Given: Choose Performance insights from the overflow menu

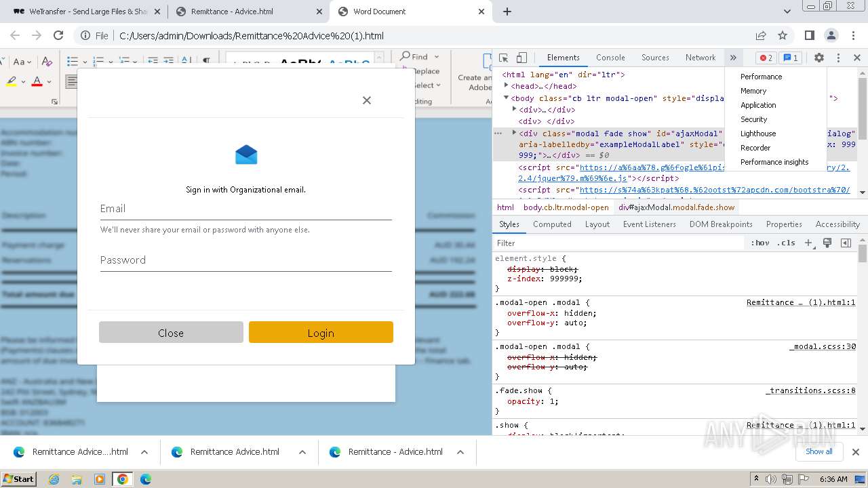Looking at the screenshot, I should [x=774, y=162].
